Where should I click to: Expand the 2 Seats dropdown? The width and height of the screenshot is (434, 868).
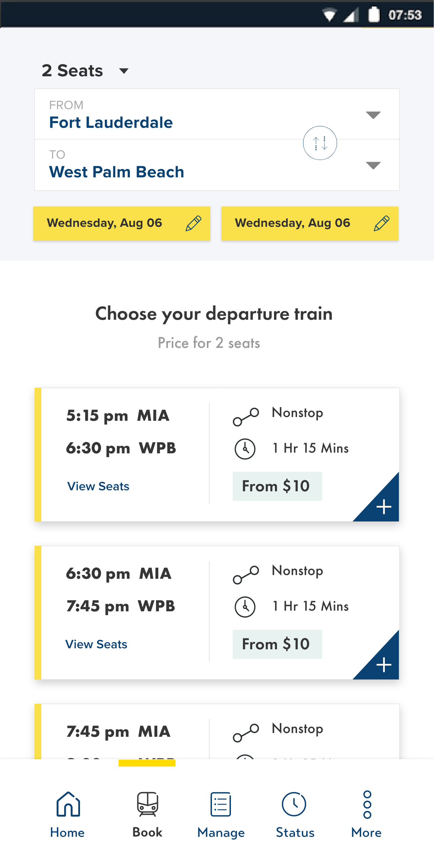[x=124, y=71]
